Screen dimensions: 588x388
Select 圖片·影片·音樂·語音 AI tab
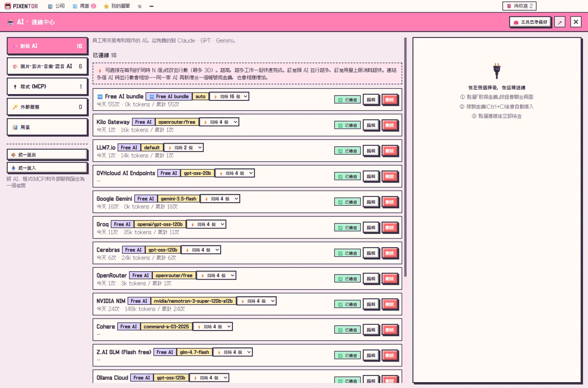click(47, 67)
